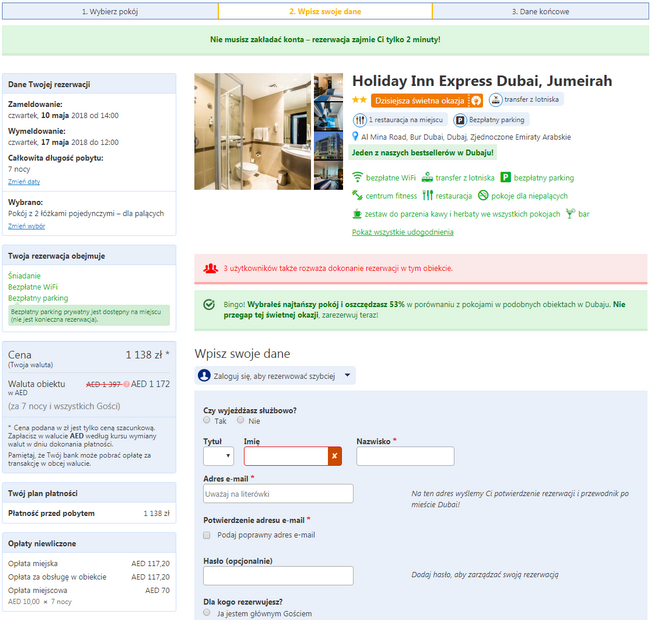Click the fitness centre icon
This screenshot has width=650, height=620.
357,195
